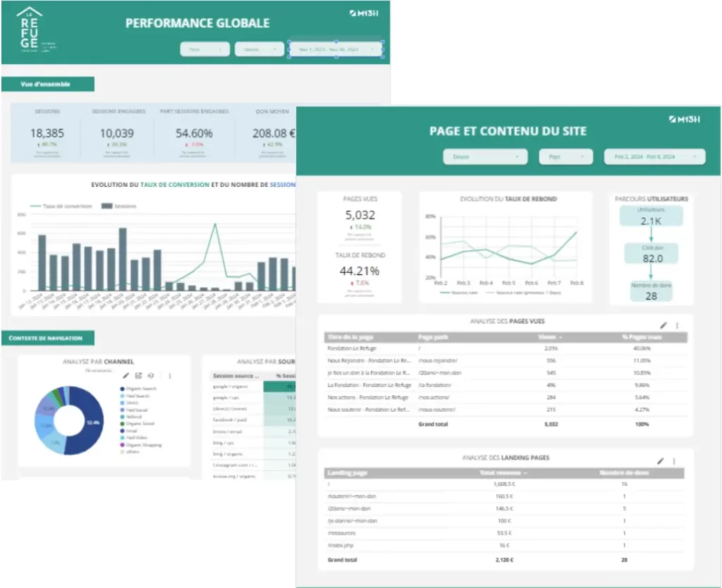This screenshot has width=722, height=588.
Task: Click edit pencil on Analyse des Landing Pages
Action: click(x=661, y=460)
